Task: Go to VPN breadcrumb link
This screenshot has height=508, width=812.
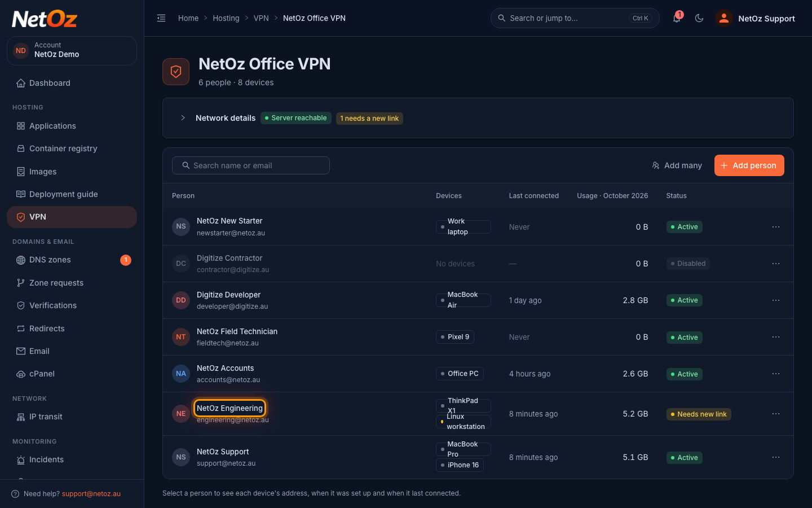Action: pyautogui.click(x=261, y=18)
